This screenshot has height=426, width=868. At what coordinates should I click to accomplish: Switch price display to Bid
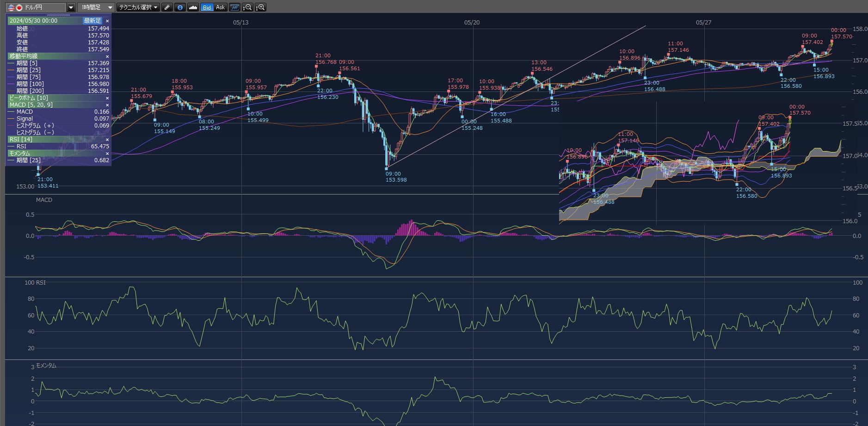tap(207, 7)
